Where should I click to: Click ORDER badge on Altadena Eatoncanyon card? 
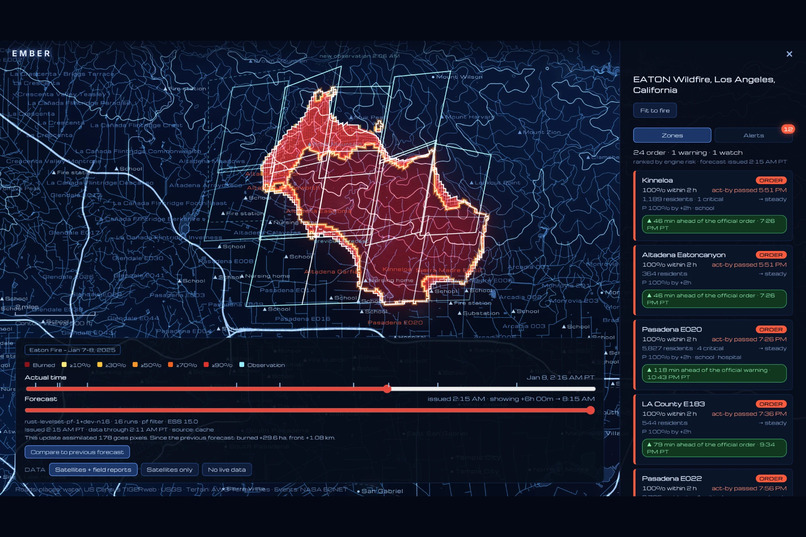(x=771, y=255)
